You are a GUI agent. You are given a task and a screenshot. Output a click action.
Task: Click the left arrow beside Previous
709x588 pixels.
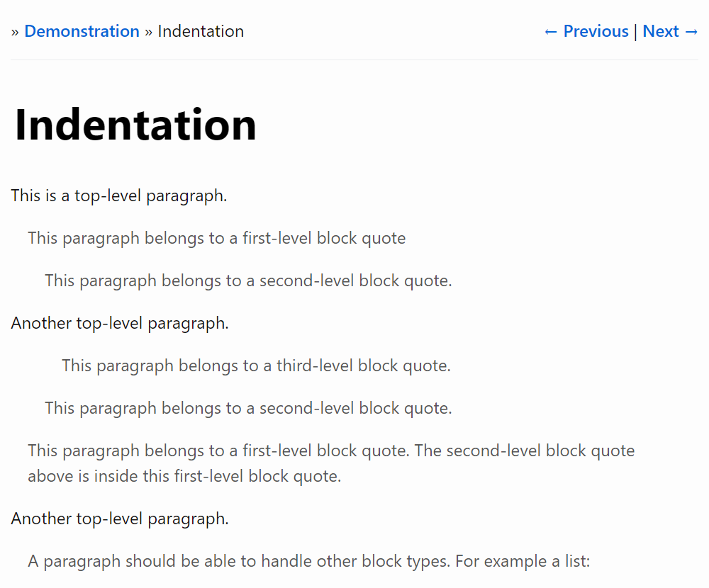551,31
